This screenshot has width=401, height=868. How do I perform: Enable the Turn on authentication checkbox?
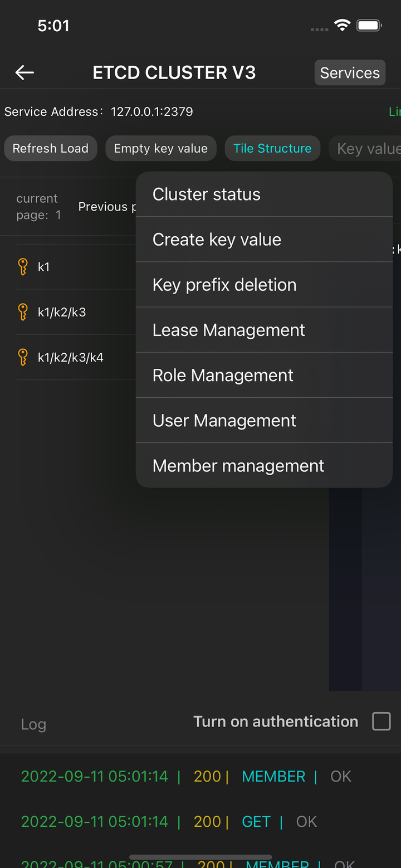(x=382, y=721)
